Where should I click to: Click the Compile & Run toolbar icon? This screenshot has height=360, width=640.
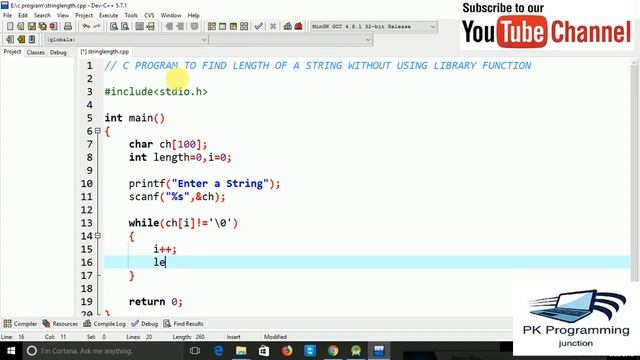tap(233, 27)
